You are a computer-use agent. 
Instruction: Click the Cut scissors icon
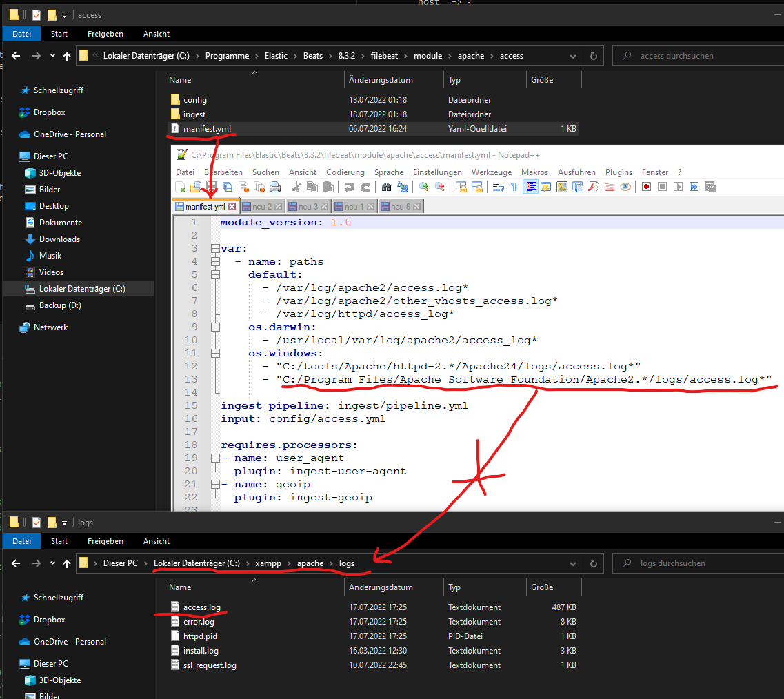pos(296,187)
